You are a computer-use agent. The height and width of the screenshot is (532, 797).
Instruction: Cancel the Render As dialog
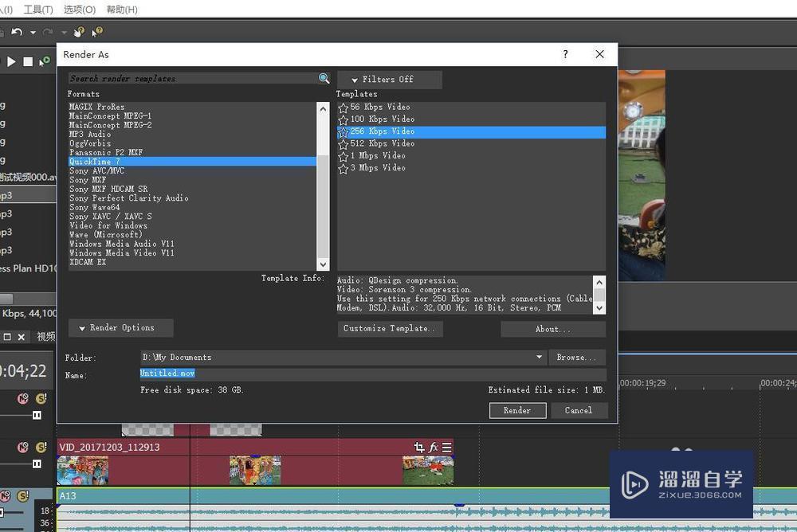(x=579, y=411)
